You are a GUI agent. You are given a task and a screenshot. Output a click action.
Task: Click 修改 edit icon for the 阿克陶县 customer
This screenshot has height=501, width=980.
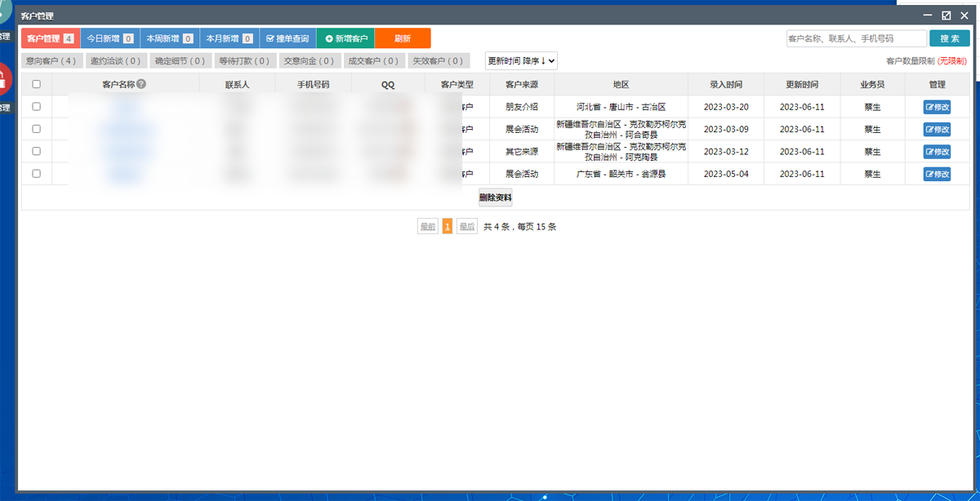click(937, 152)
